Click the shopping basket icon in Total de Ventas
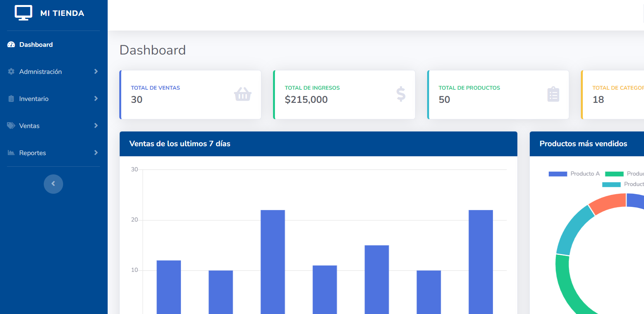This screenshot has width=644, height=314. (243, 94)
